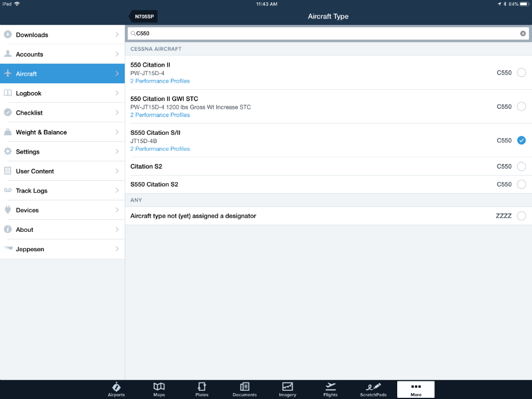Expand Settings row chevron
532x399 pixels.
(117, 151)
